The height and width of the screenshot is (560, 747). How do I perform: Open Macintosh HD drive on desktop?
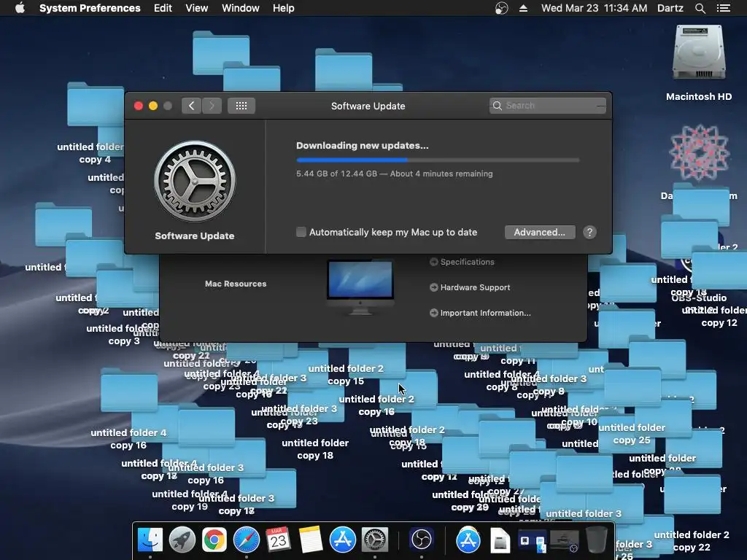pyautogui.click(x=699, y=52)
